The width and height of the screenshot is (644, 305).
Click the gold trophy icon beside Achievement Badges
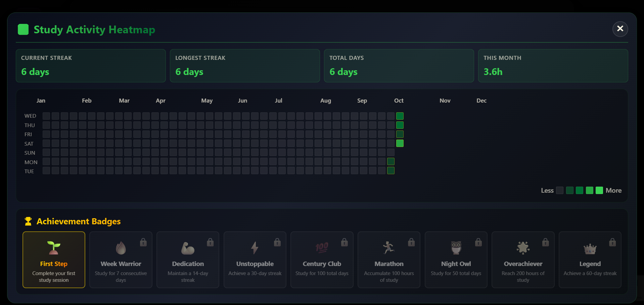tap(28, 221)
